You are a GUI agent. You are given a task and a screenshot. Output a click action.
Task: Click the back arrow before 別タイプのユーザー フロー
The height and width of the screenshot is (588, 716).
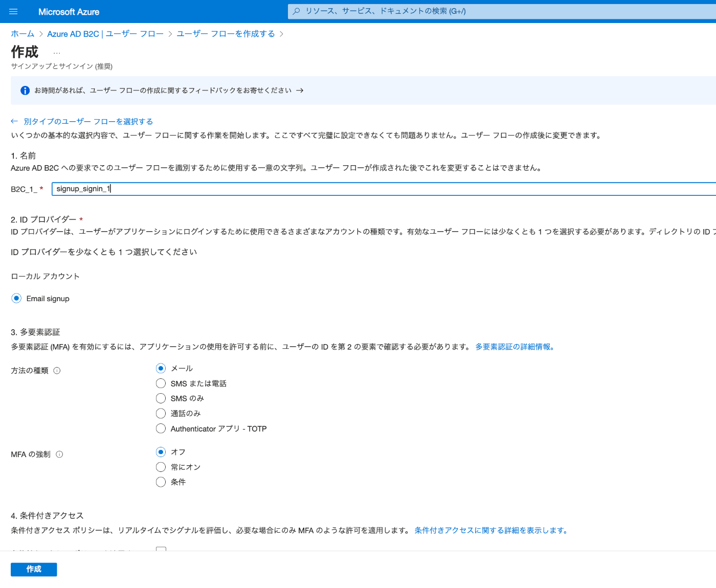(x=14, y=121)
